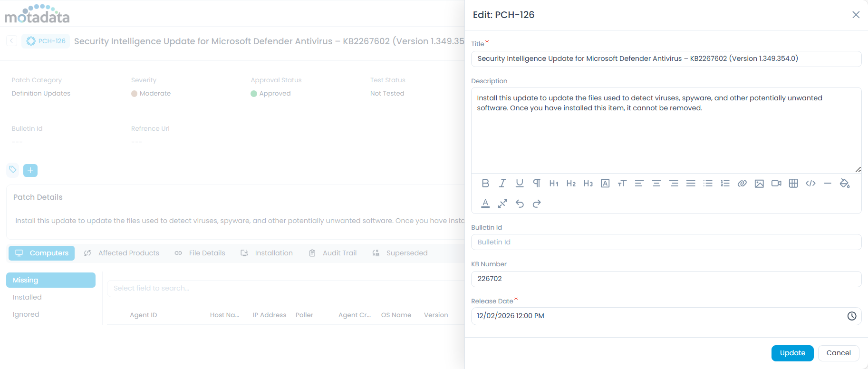Image resolution: width=868 pixels, height=369 pixels.
Task: Open the Motadata logo home link
Action: click(37, 14)
